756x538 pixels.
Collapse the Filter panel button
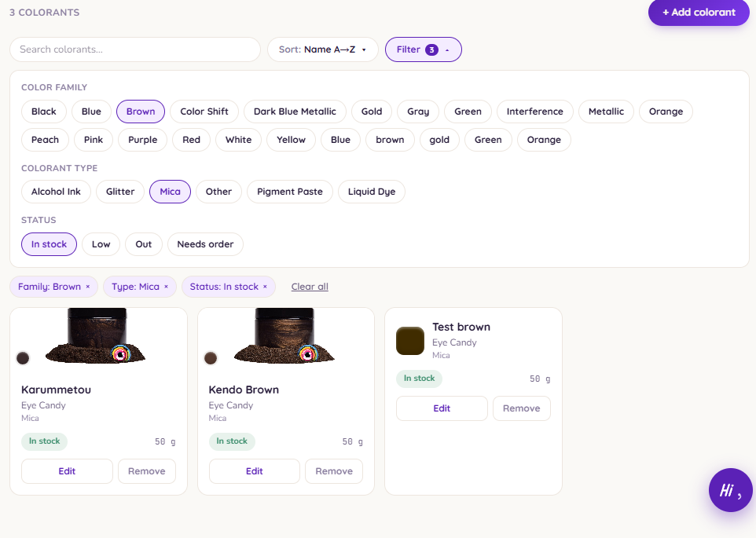click(x=424, y=49)
